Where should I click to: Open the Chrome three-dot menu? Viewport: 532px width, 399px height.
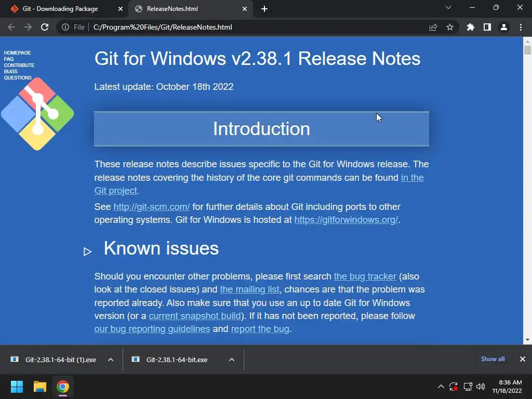[x=521, y=27]
